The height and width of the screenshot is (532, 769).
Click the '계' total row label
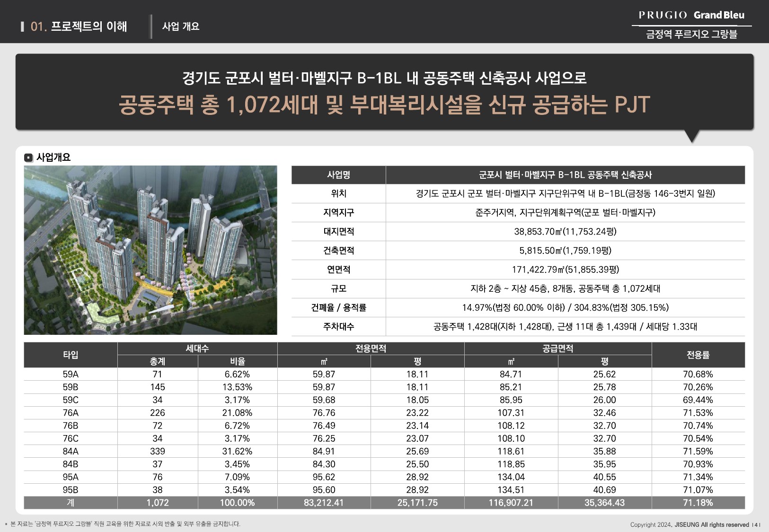(x=71, y=503)
